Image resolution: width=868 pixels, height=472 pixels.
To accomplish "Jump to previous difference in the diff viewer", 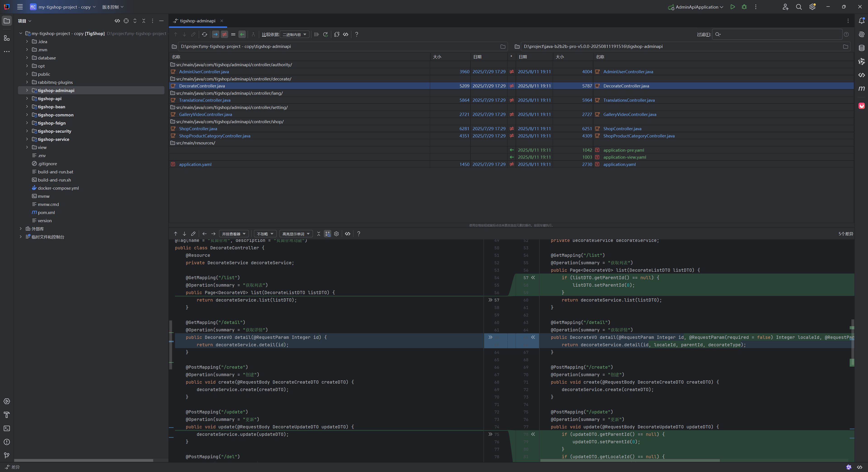I will coord(176,234).
